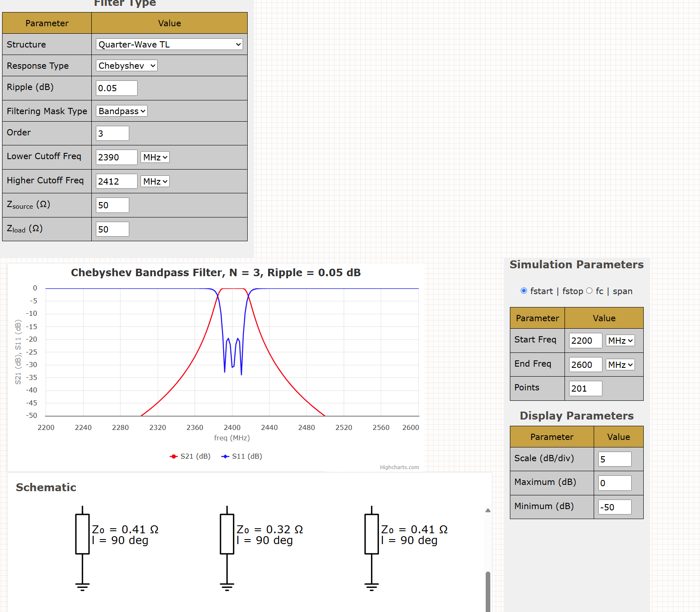
Task: Change the Lower Cutoff Freq unit dropdown
Action: (x=155, y=157)
